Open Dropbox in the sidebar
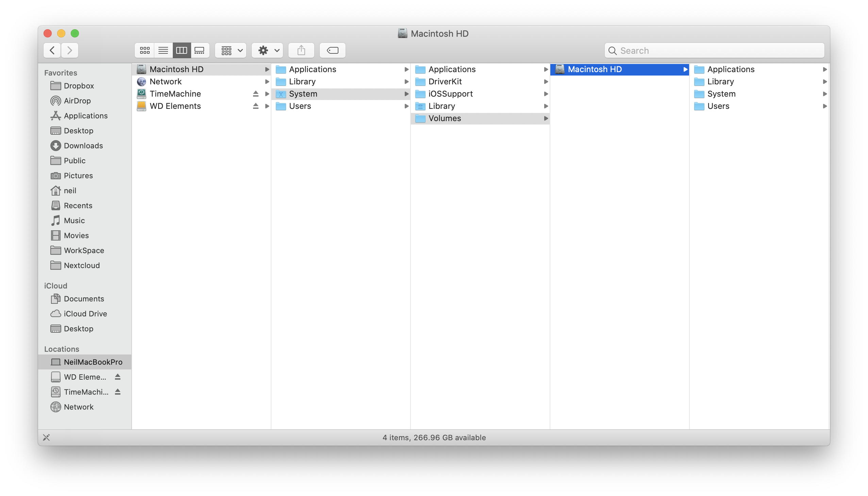 [85, 85]
